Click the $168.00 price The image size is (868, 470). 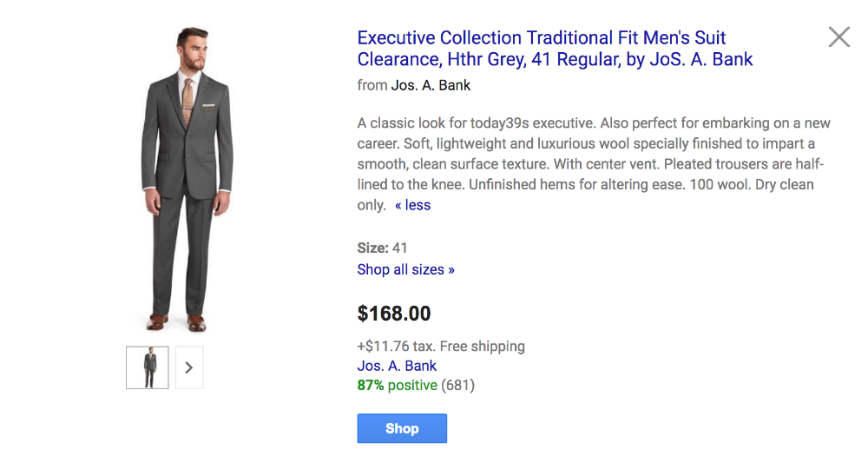pyautogui.click(x=394, y=314)
